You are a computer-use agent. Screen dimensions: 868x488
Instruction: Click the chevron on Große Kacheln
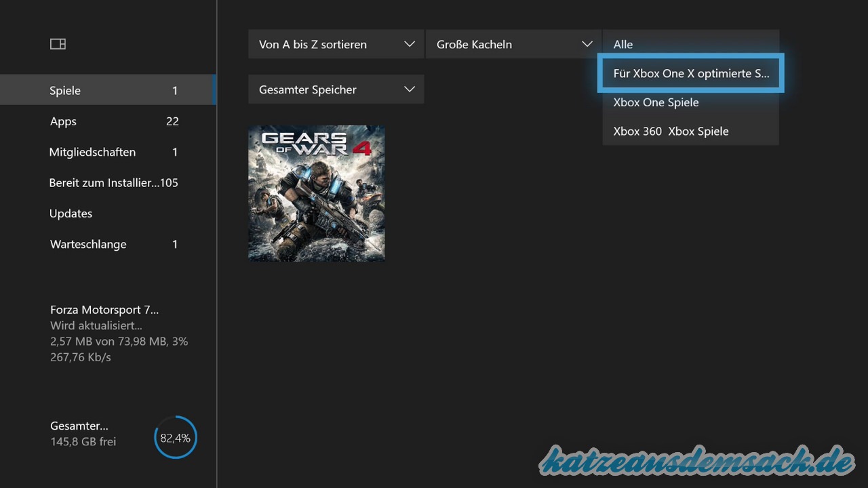point(587,44)
